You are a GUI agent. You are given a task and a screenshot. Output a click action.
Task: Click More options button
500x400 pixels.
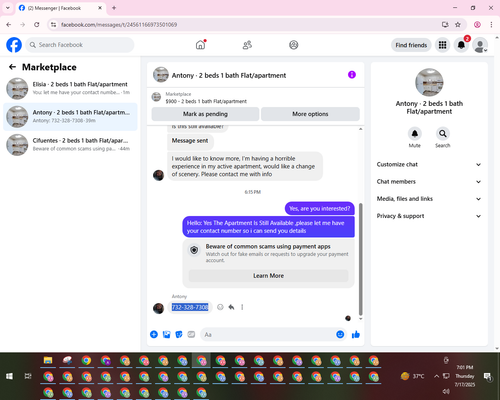click(x=310, y=114)
